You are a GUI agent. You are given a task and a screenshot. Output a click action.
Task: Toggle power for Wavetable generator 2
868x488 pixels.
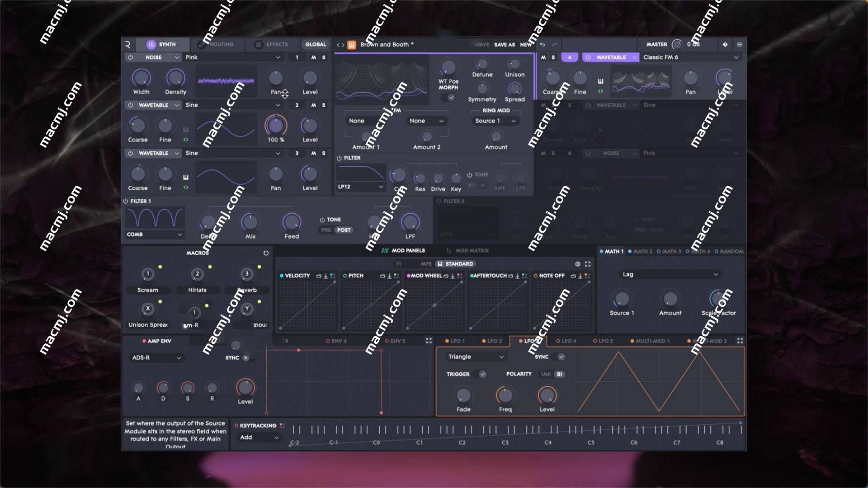point(130,105)
